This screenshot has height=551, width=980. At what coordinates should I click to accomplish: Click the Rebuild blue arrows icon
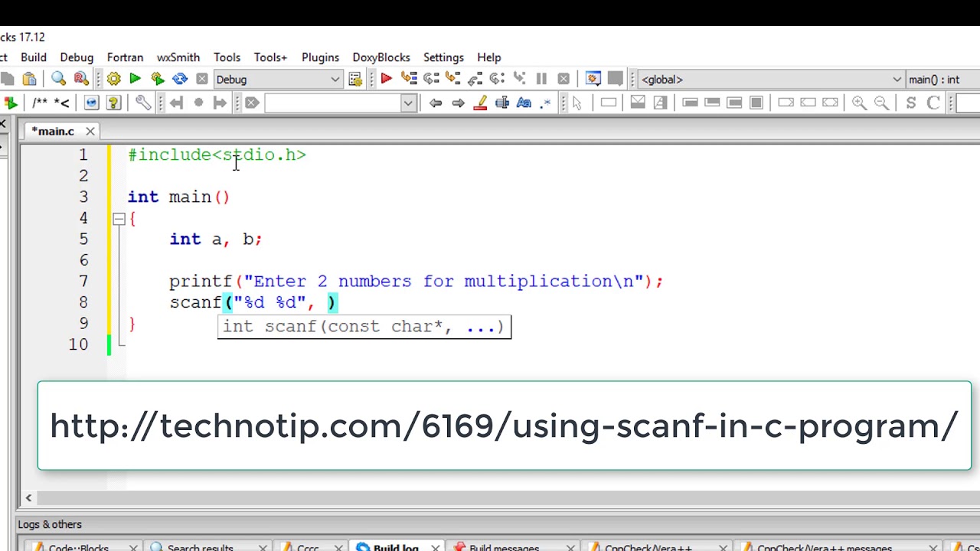tap(180, 79)
